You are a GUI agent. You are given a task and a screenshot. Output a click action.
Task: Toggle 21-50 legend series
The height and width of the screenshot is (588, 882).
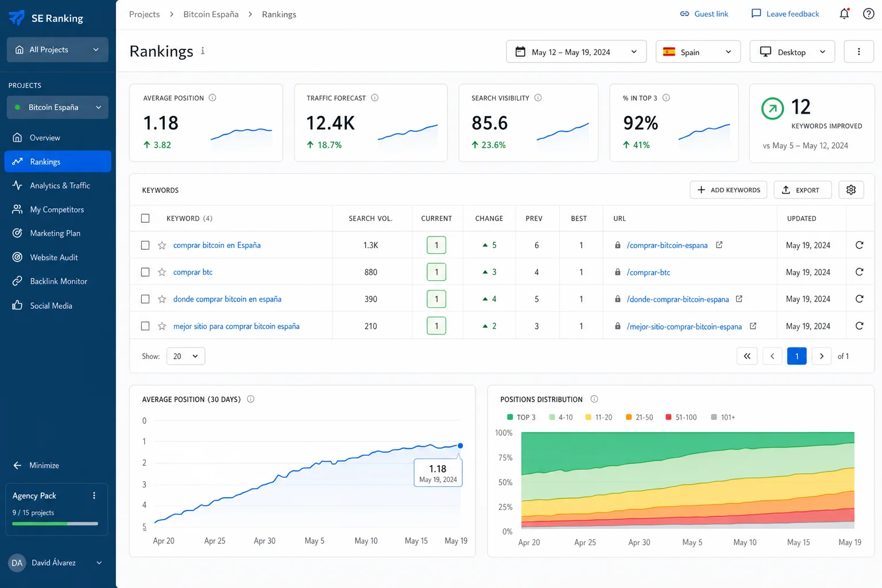point(639,417)
